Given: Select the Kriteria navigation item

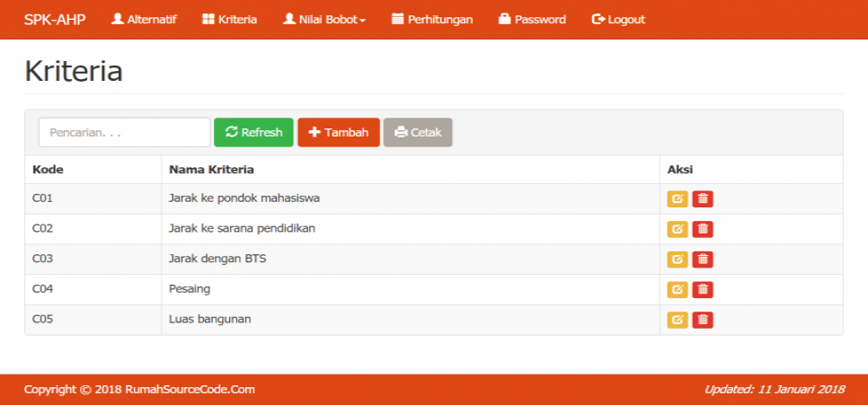Looking at the screenshot, I should pyautogui.click(x=230, y=20).
